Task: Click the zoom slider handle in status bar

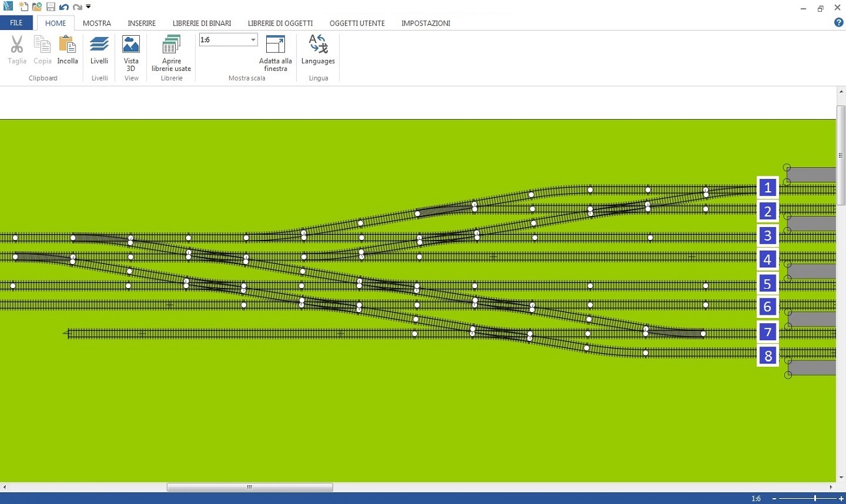Action: (815, 499)
